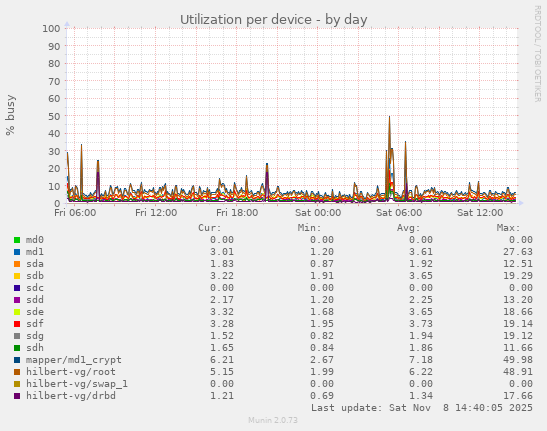Click the sda orange legend swatch
The image size is (547, 431).
coord(17,264)
